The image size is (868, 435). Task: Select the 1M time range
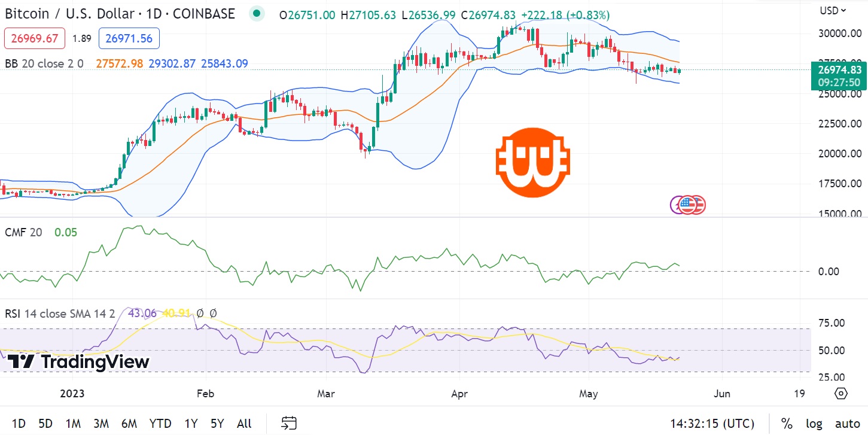click(x=73, y=424)
